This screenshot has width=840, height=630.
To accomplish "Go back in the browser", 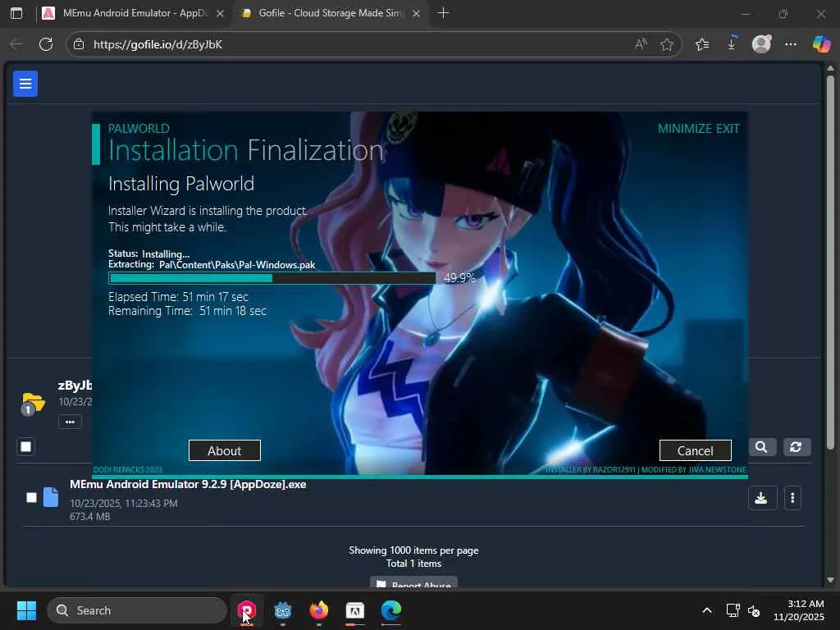I will click(16, 44).
